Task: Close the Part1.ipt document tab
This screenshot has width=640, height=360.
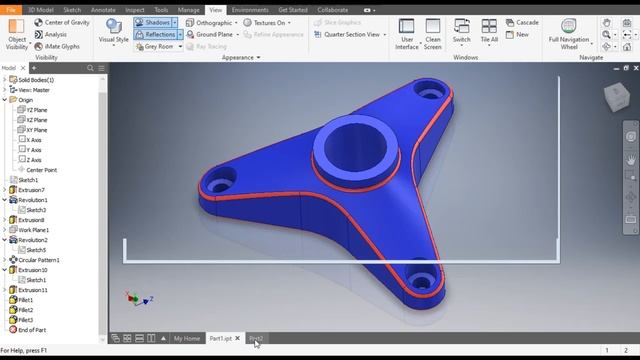Action: 238,338
